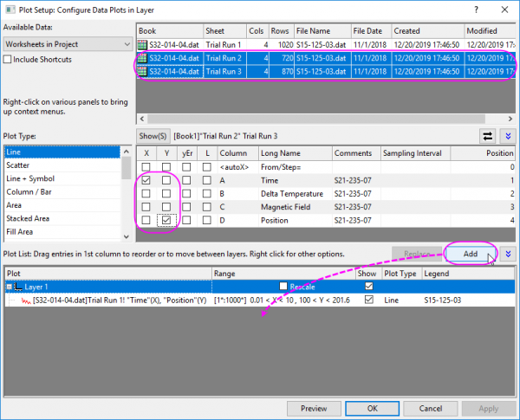This screenshot has width=520, height=420.
Task: Collapse middle panel with double-chevron icon
Action: pyautogui.click(x=507, y=136)
